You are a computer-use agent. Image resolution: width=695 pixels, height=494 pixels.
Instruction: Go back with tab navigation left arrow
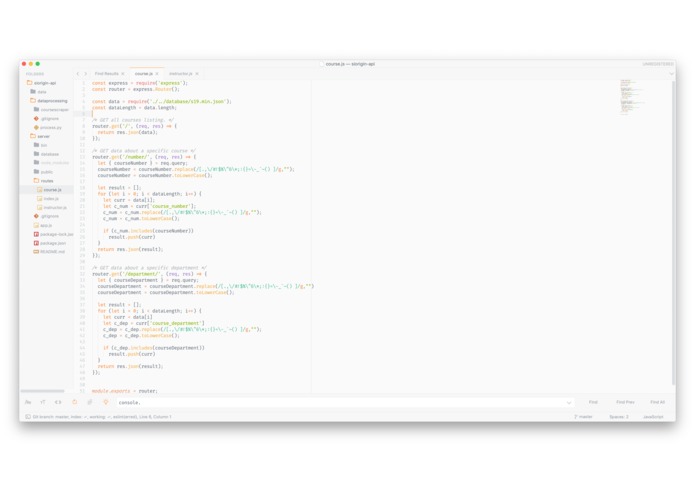pyautogui.click(x=78, y=74)
